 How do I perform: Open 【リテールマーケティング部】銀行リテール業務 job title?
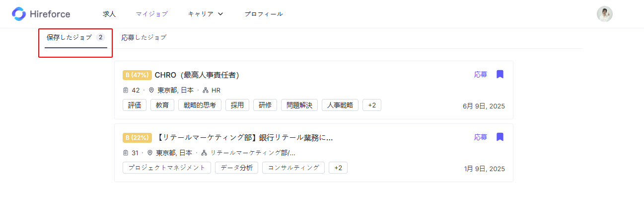pos(244,138)
